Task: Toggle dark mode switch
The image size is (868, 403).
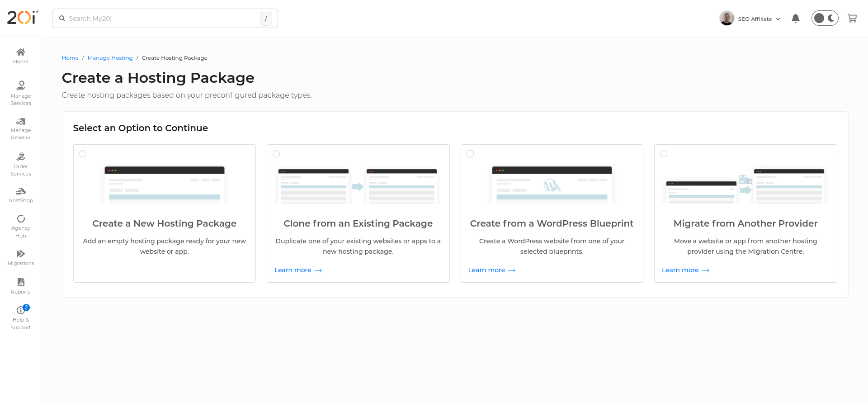Action: click(x=825, y=18)
